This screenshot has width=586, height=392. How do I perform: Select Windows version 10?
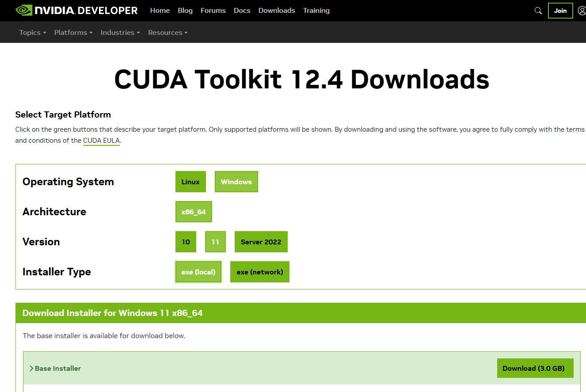point(186,242)
